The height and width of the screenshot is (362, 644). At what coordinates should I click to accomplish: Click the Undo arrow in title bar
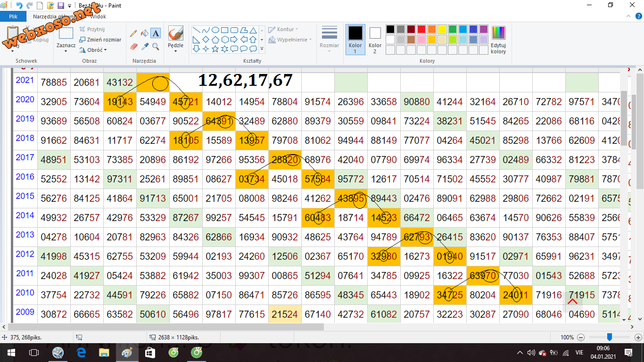click(x=19, y=6)
